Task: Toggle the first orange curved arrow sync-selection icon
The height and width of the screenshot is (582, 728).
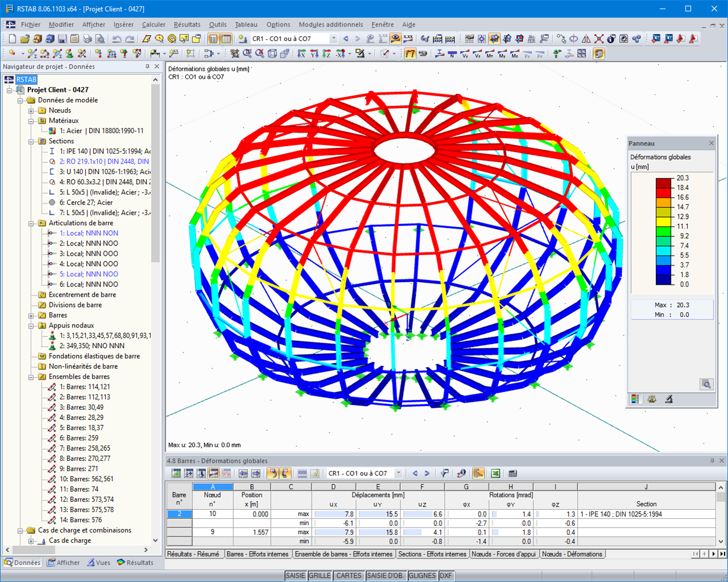Action: pyautogui.click(x=274, y=473)
